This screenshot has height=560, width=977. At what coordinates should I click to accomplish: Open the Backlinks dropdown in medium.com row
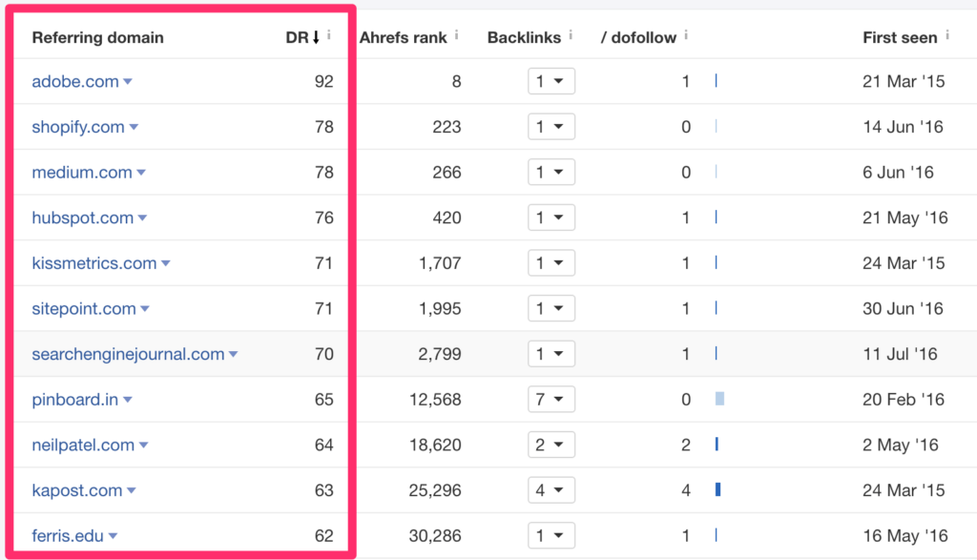[x=551, y=172]
